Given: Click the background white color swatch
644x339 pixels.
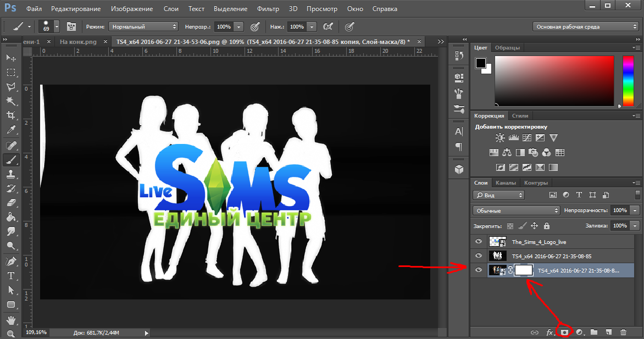Looking at the screenshot, I should pyautogui.click(x=487, y=70).
